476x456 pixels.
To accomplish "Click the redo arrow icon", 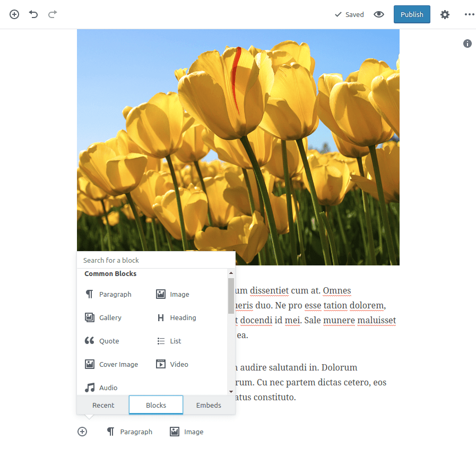I will [53, 14].
